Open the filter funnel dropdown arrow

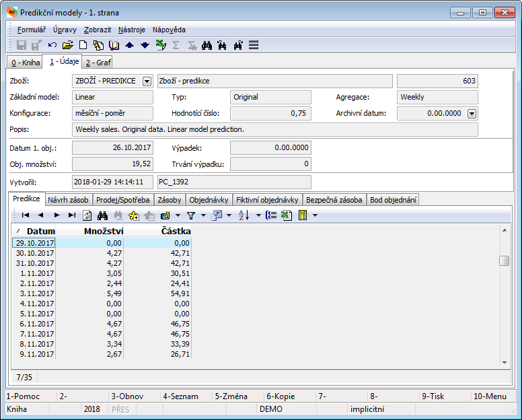(202, 215)
